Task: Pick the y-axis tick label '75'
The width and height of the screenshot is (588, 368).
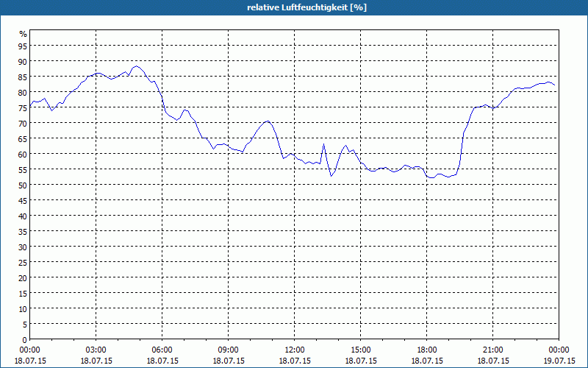Action: (x=23, y=107)
